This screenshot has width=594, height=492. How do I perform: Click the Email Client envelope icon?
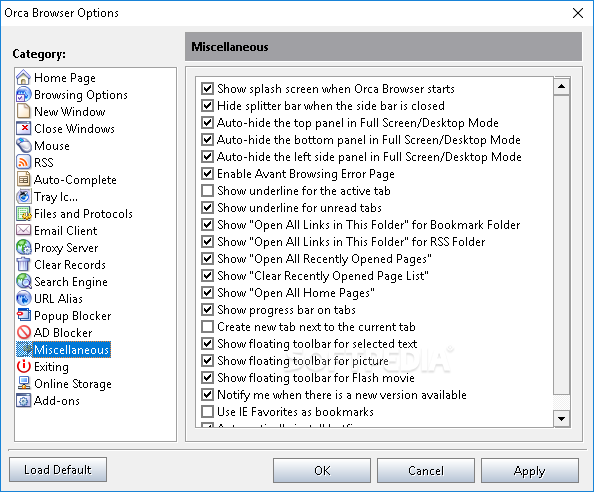23,230
